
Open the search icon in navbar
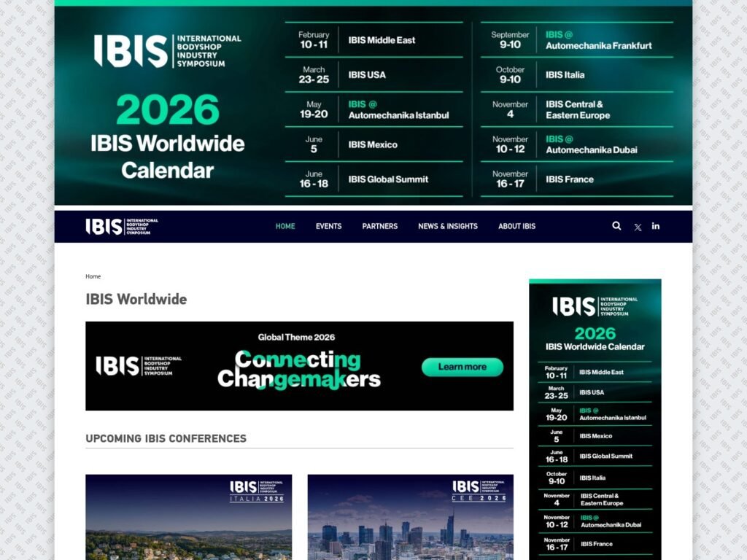click(x=616, y=226)
